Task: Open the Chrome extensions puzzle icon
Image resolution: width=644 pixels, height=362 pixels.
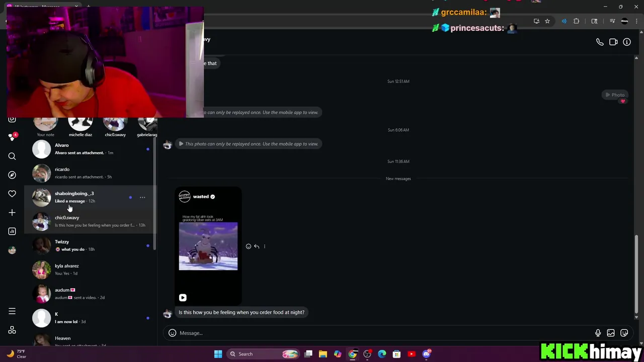Action: click(x=577, y=21)
